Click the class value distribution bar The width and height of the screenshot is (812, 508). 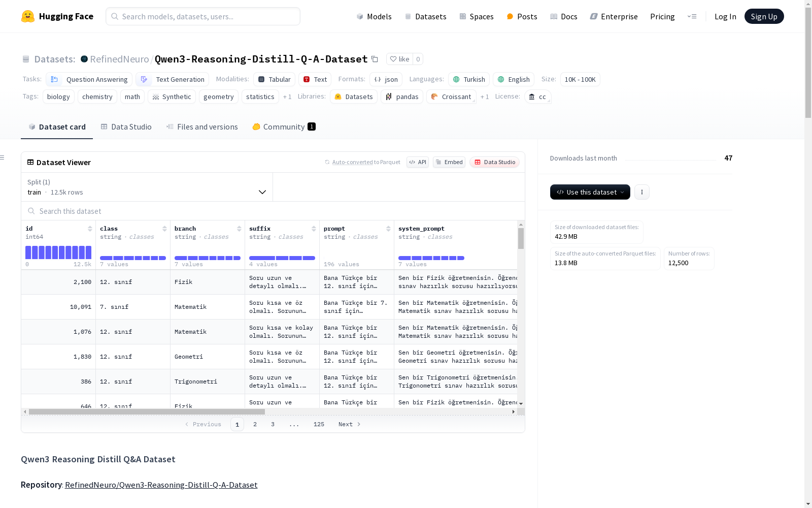[133, 258]
